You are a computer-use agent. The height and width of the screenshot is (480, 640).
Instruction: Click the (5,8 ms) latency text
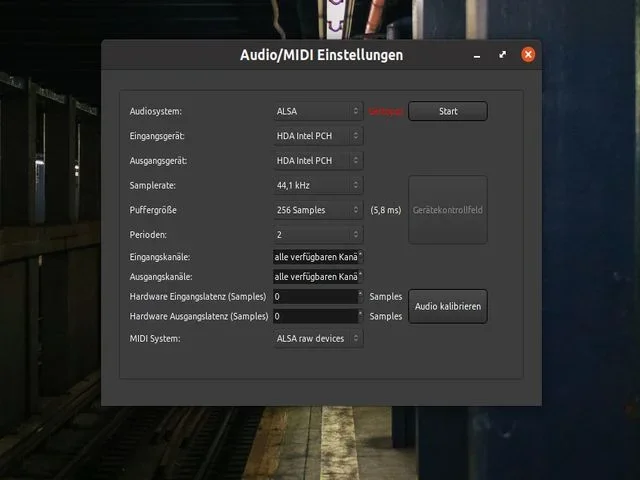(x=386, y=210)
